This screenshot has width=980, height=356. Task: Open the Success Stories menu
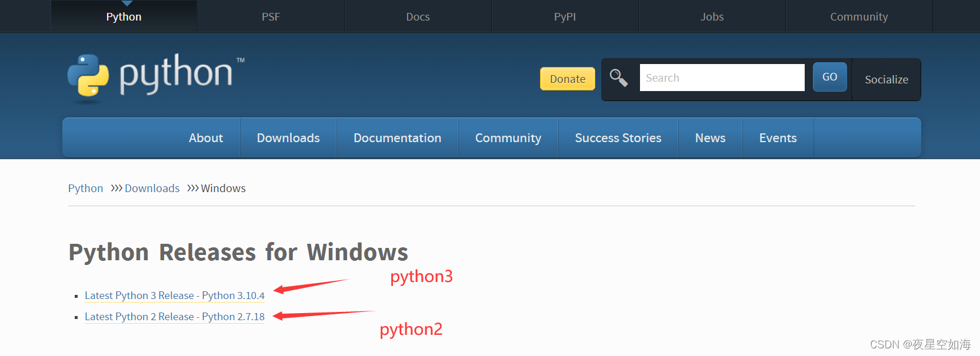click(x=618, y=137)
